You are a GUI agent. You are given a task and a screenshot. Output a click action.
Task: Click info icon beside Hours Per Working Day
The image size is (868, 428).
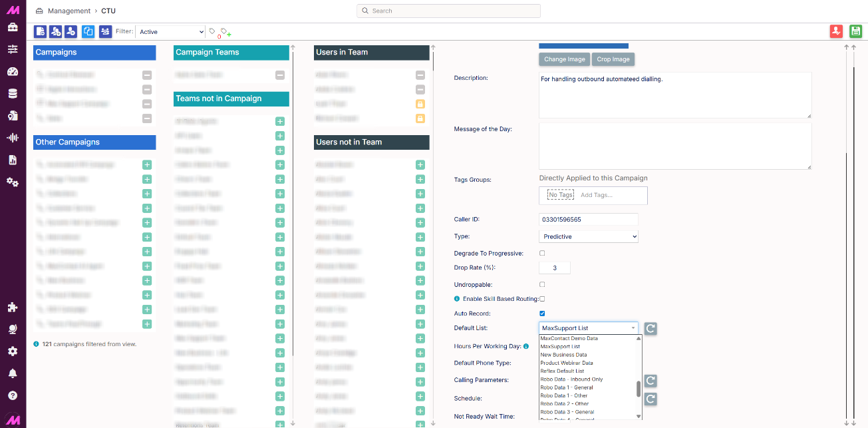[x=526, y=346]
